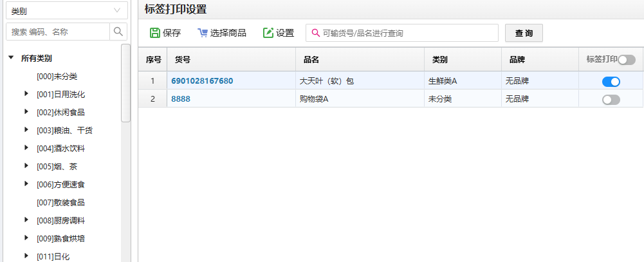The height and width of the screenshot is (262, 644).
Task: Expand the [006]方便速食 category
Action: pos(26,184)
